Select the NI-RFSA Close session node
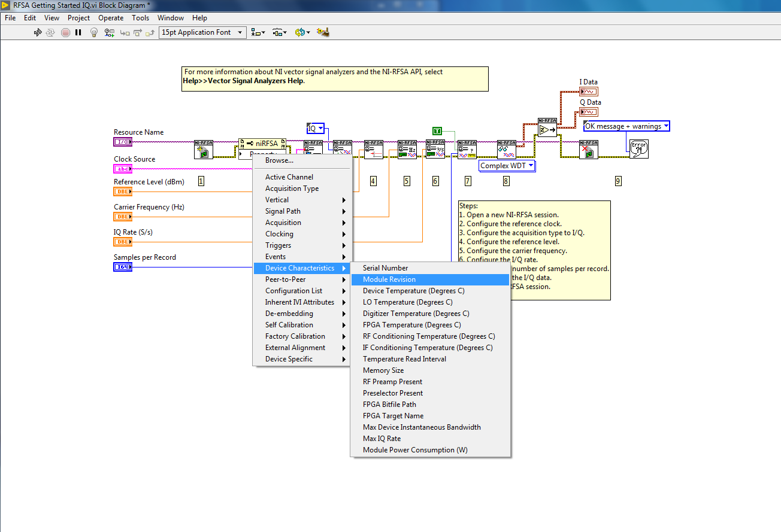Viewport: 781px width, 532px height. [589, 150]
